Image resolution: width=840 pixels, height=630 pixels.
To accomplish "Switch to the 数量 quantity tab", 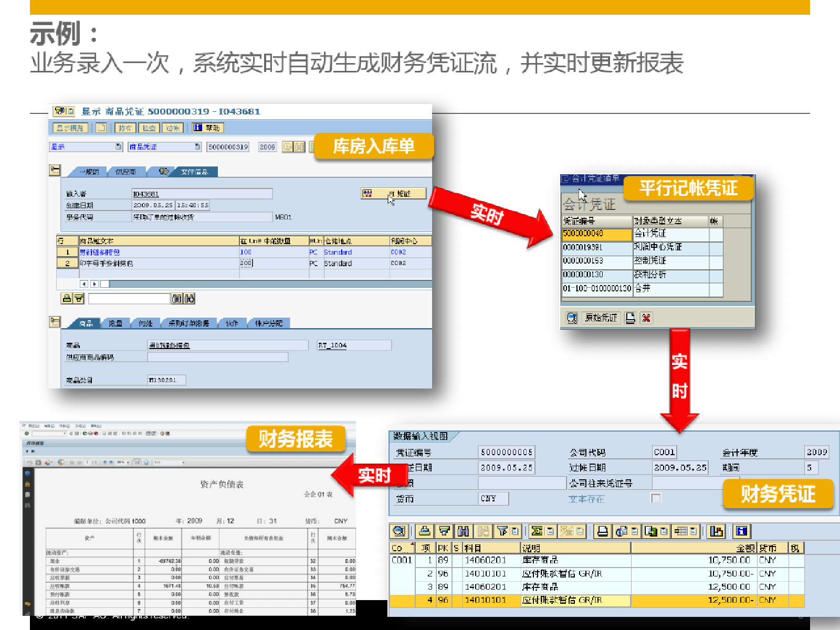I will coord(115,323).
